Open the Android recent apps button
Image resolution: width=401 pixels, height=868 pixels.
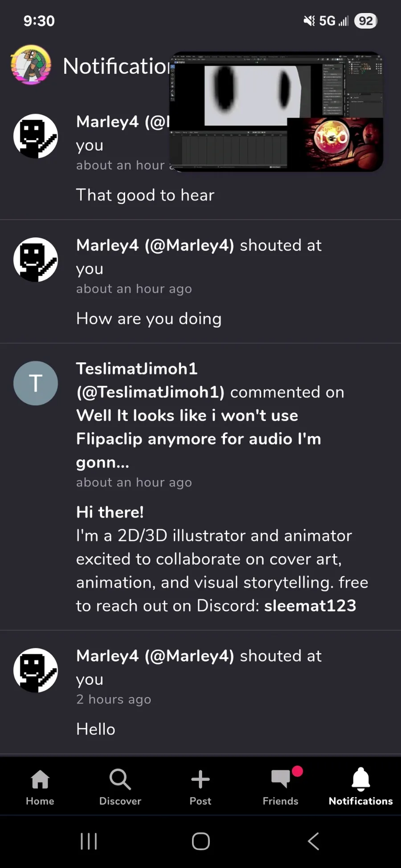(88, 841)
